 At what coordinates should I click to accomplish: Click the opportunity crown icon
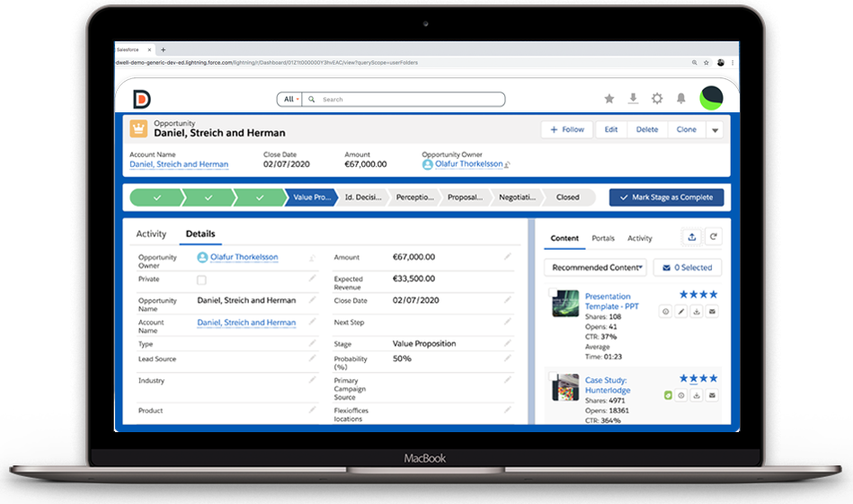(x=138, y=128)
